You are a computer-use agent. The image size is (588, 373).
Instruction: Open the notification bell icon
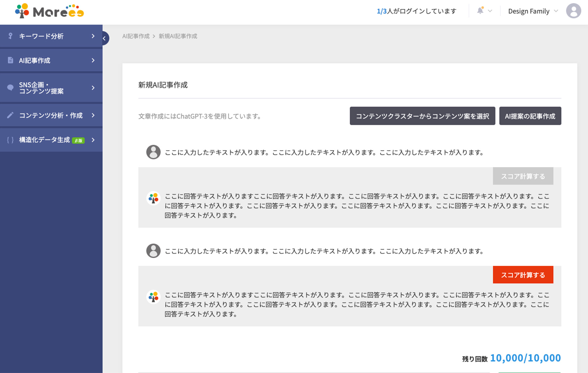pos(480,10)
